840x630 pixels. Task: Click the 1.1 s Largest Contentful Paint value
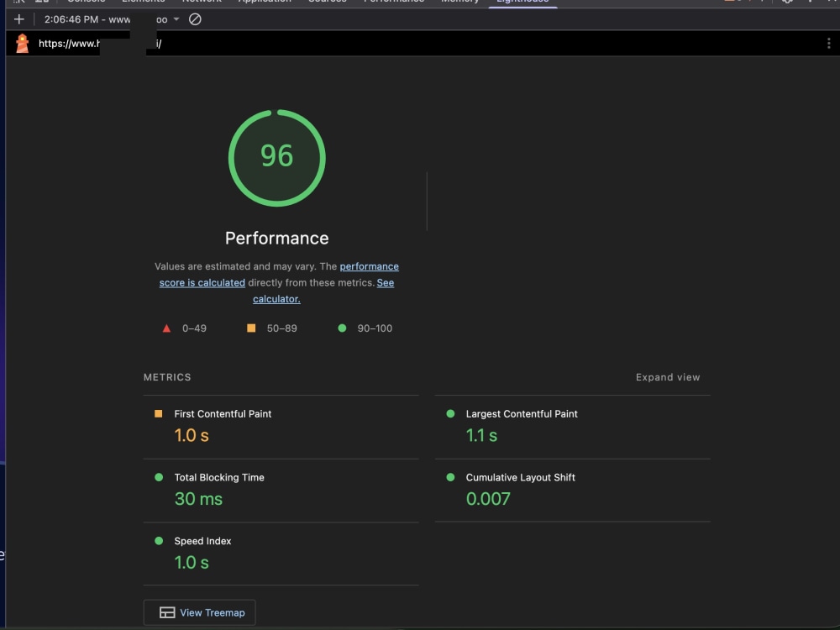[481, 435]
